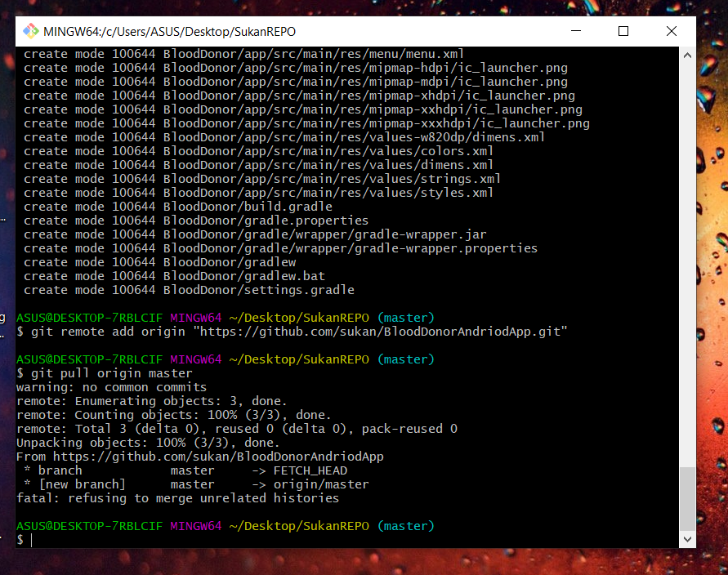Click the BloodDonor/build.gradle line
The height and width of the screenshot is (575, 728).
(178, 207)
